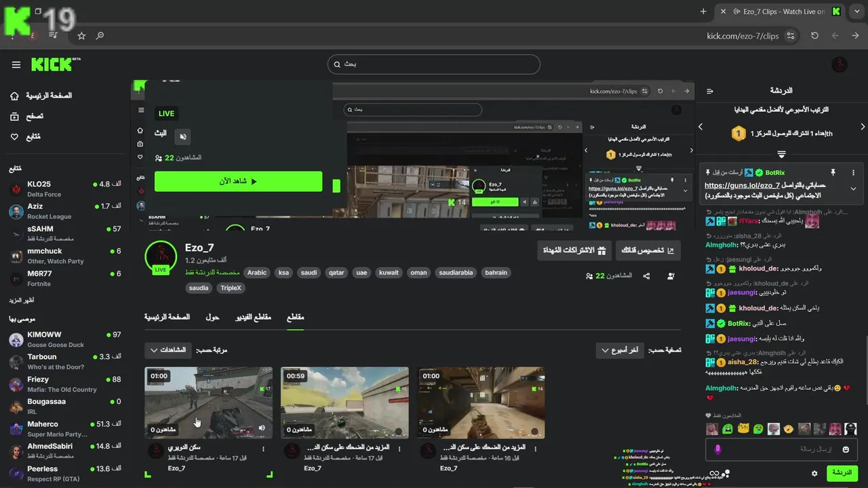The height and width of the screenshot is (488, 868).
Task: Open site settings icon in address bar
Action: [x=791, y=36]
